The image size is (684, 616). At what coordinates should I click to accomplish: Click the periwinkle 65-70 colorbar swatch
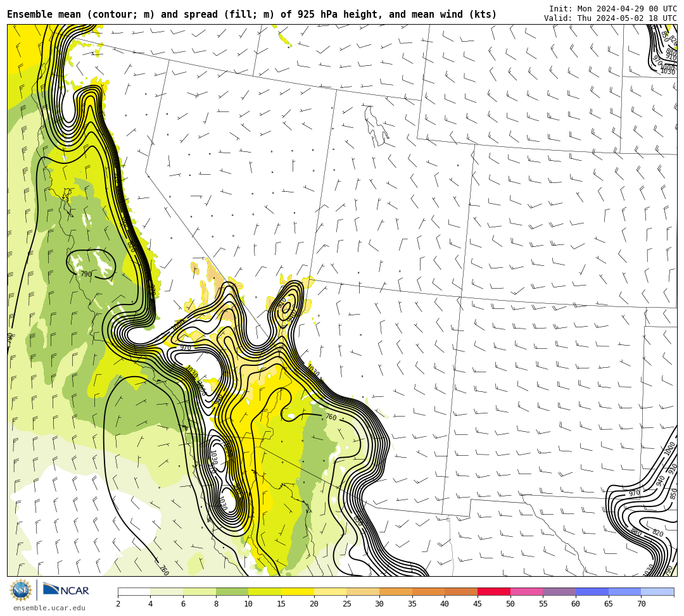pos(624,591)
